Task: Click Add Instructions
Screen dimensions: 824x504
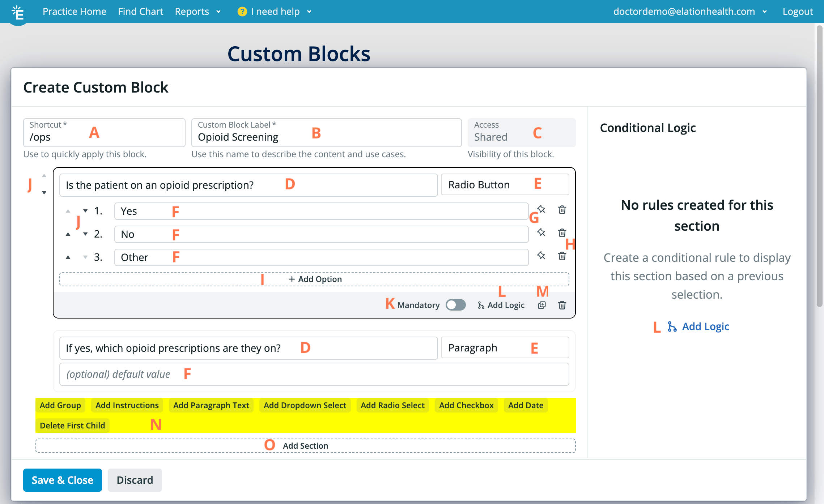Action: click(x=127, y=405)
